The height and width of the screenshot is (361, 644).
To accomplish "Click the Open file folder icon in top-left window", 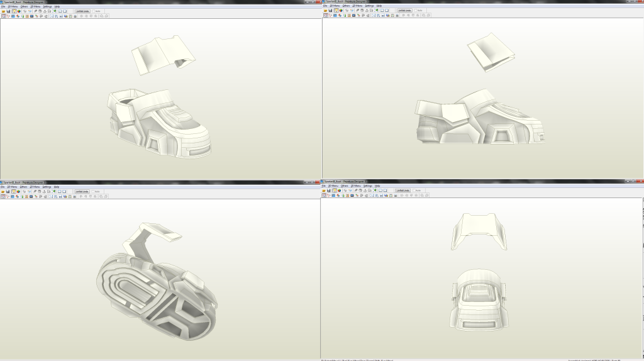I will point(3,11).
